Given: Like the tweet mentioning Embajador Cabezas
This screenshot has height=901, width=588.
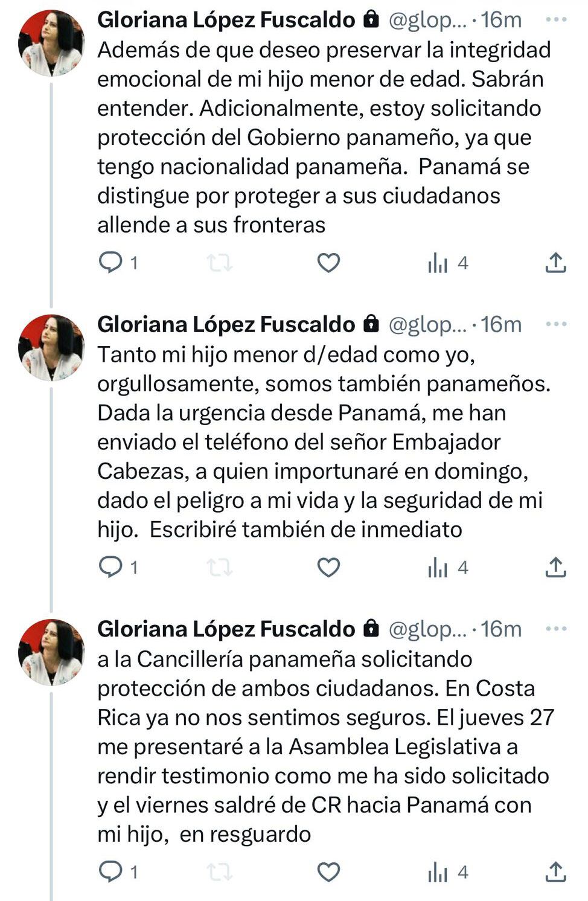Looking at the screenshot, I should 328,568.
